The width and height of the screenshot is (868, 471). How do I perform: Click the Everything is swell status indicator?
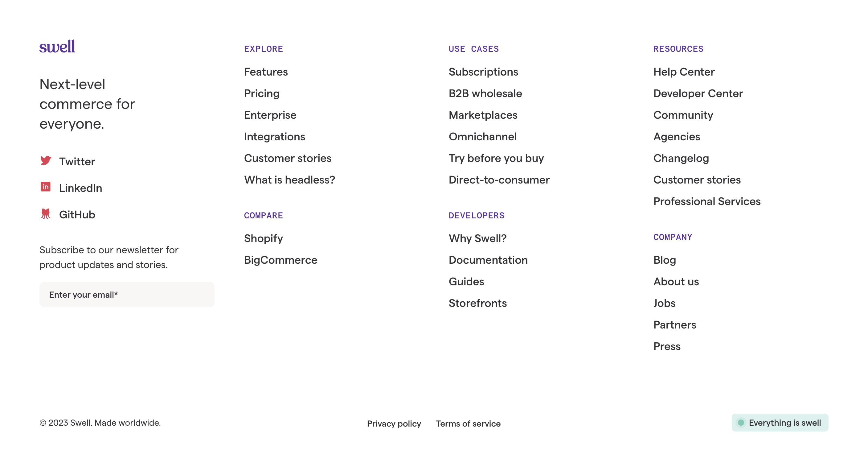[780, 423]
